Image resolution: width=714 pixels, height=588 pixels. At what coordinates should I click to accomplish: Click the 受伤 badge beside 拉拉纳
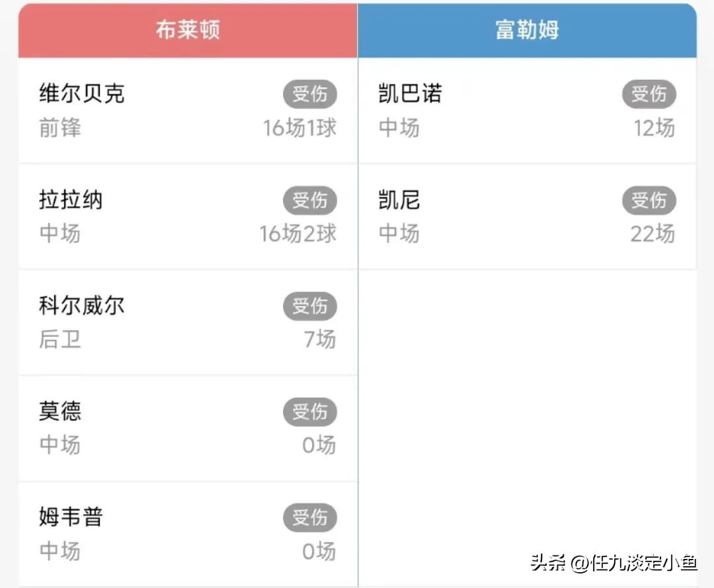tap(310, 200)
